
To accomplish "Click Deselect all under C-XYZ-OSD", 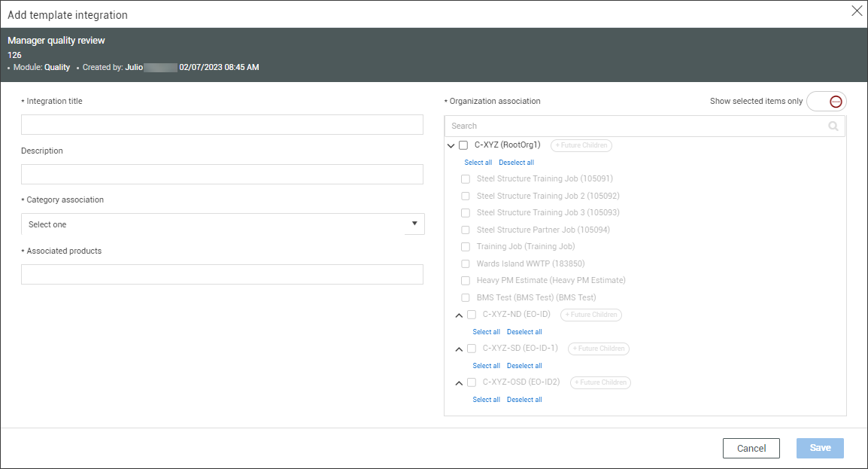I will pos(524,400).
